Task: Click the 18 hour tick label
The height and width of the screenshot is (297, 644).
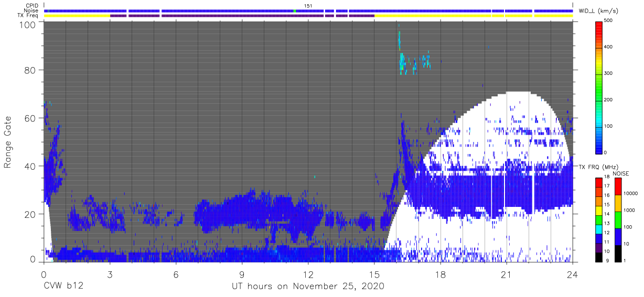Action: tap(440, 274)
